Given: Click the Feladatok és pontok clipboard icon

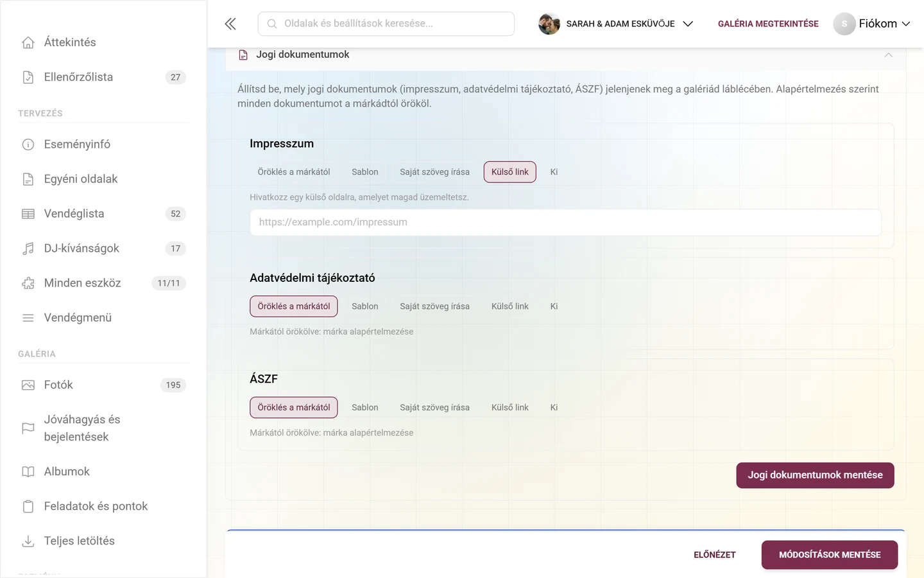Looking at the screenshot, I should (x=28, y=507).
